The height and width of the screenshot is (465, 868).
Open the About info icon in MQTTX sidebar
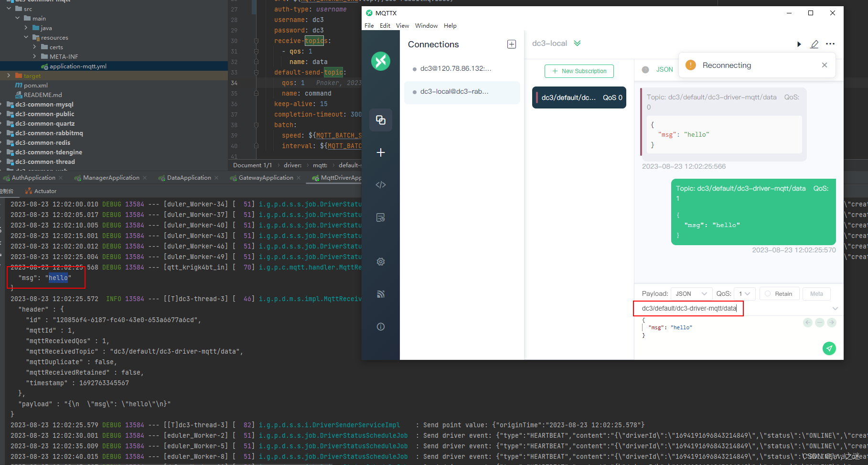(x=381, y=327)
